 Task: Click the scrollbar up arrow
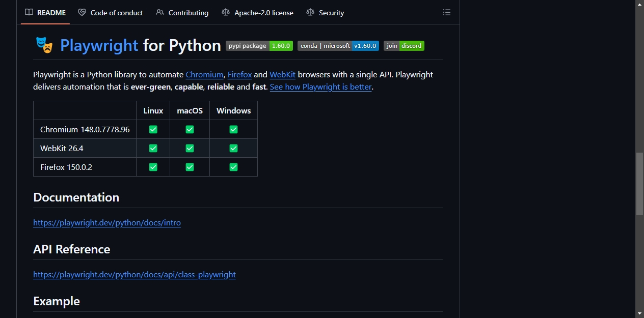(640, 4)
